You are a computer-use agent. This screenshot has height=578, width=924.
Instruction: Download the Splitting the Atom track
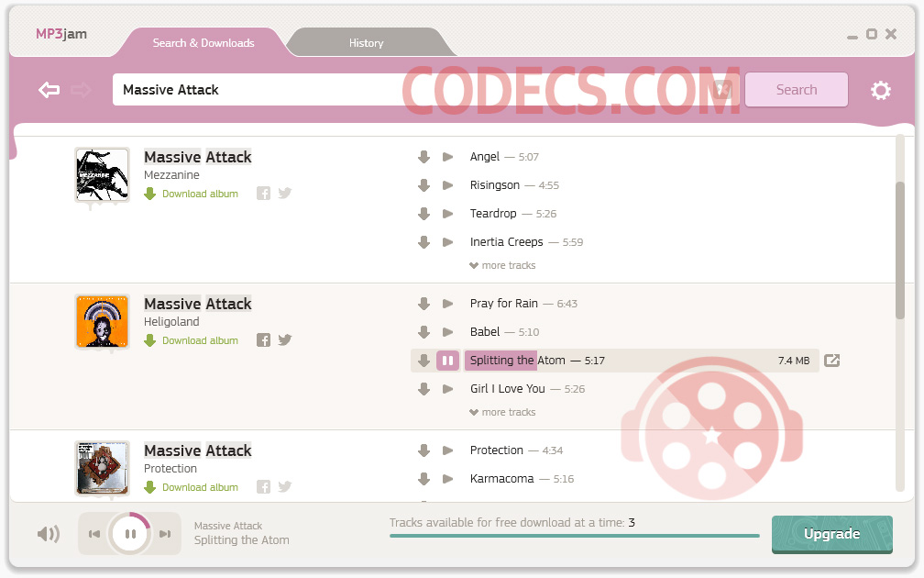423,361
